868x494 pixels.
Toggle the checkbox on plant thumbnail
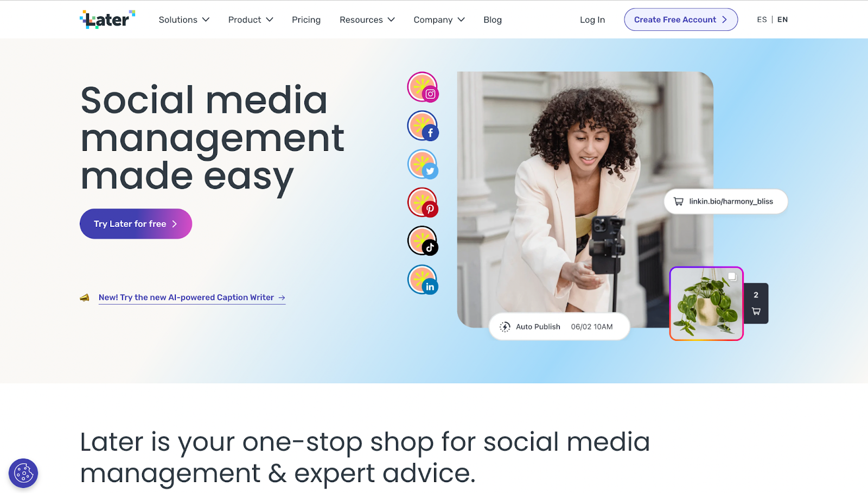click(x=732, y=277)
